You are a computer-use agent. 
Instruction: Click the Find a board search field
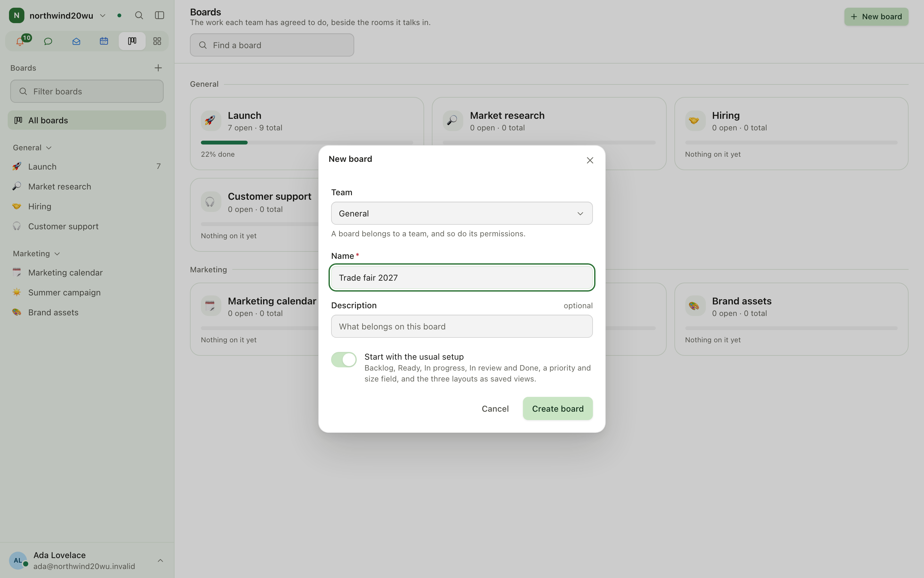click(272, 45)
